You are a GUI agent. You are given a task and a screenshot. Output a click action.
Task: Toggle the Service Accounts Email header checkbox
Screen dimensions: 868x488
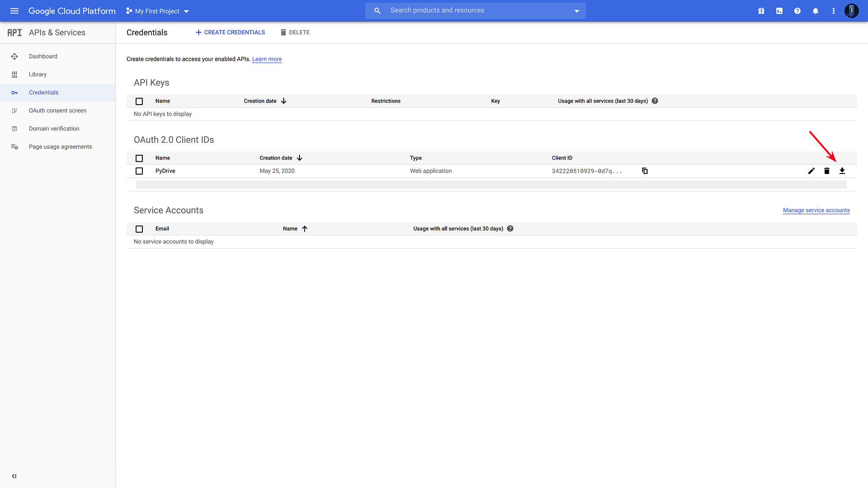139,229
